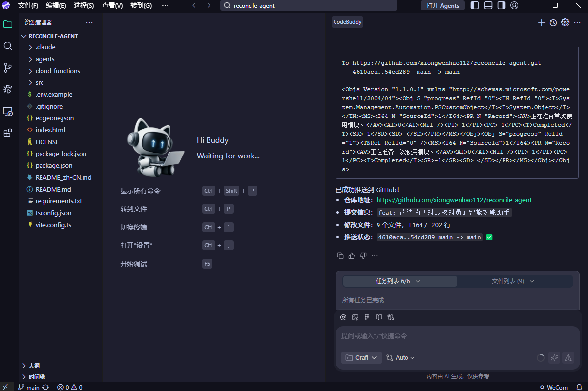Open the 文件(F) menu

pyautogui.click(x=28, y=5)
